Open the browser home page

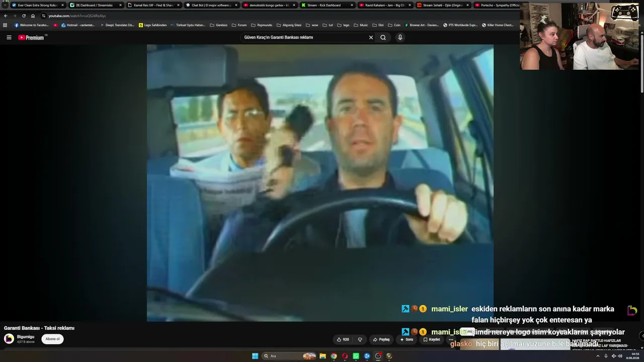33,16
